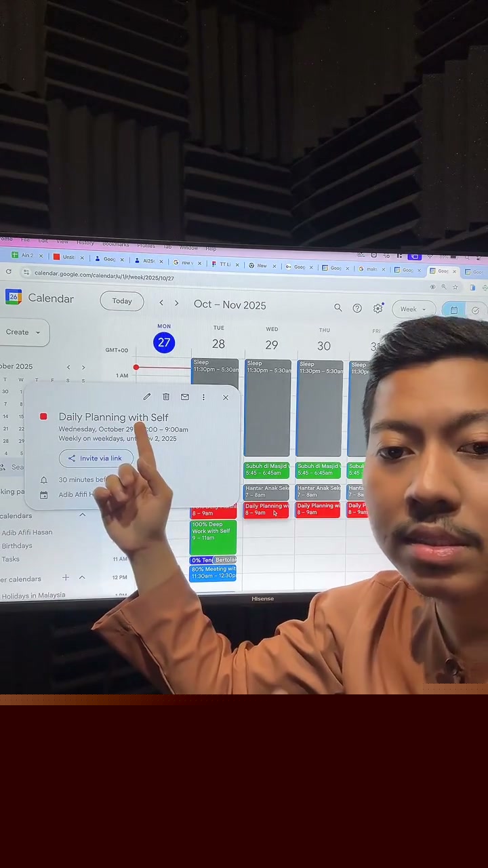Screen dimensions: 488x868
Task: Open event options three-dot menu
Action: click(203, 397)
